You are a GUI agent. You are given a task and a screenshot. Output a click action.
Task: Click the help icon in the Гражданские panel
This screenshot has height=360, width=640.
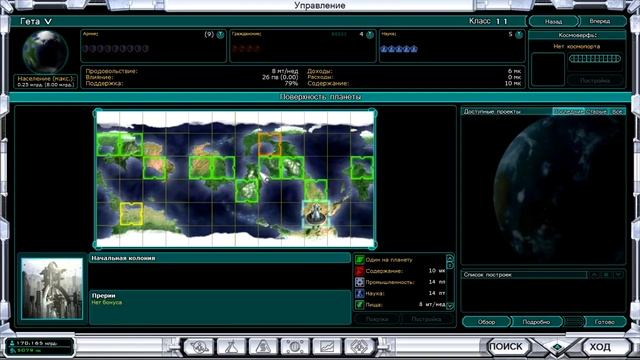(x=370, y=35)
